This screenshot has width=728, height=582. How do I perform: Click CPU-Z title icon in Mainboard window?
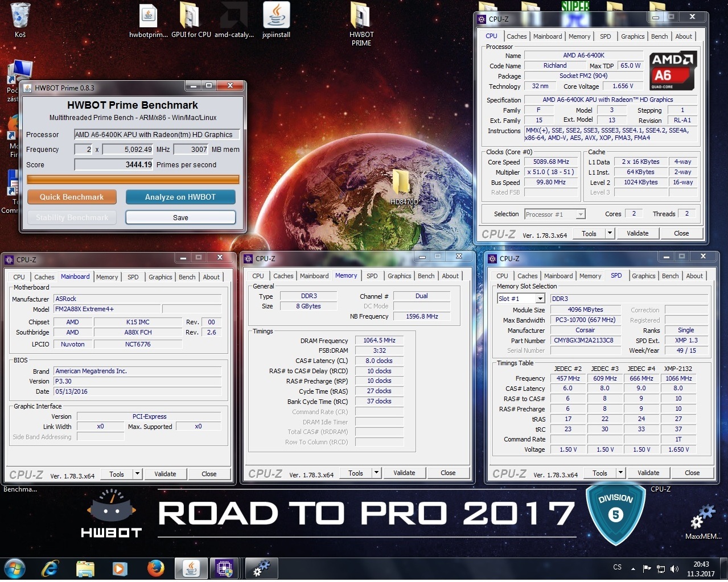click(x=9, y=259)
